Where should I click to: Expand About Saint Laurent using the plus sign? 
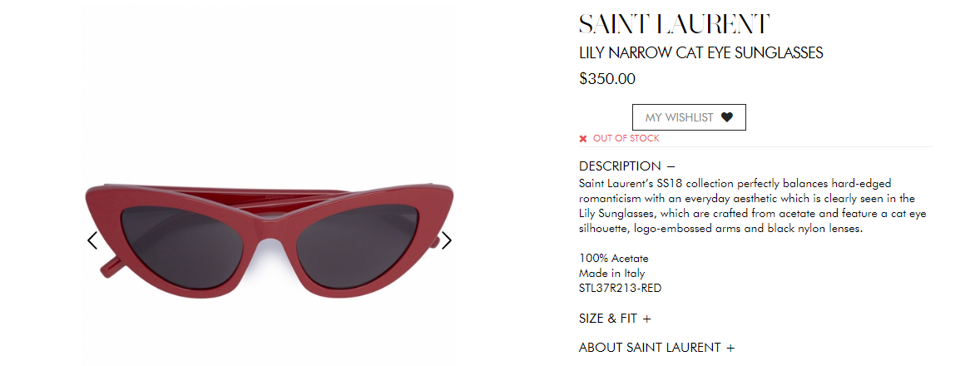730,348
